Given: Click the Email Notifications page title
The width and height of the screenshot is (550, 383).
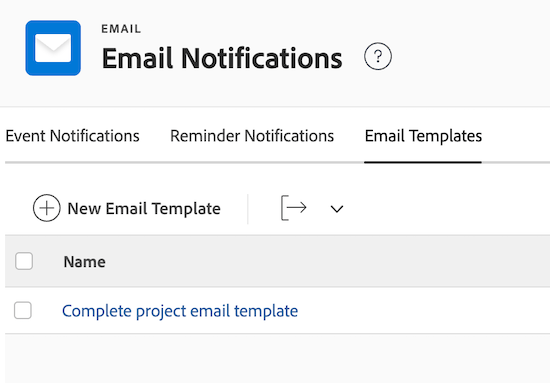Looking at the screenshot, I should click(222, 58).
